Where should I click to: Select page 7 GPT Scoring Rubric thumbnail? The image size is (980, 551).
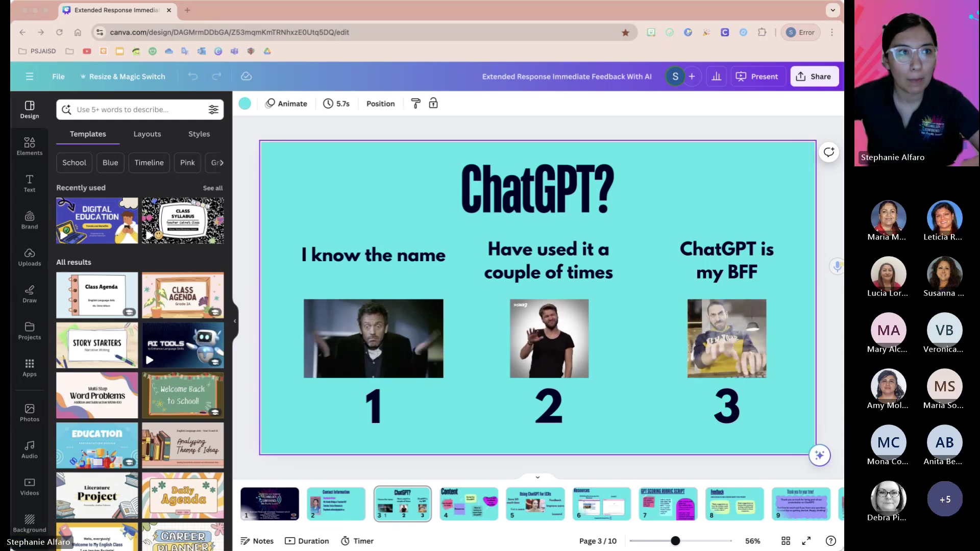668,504
